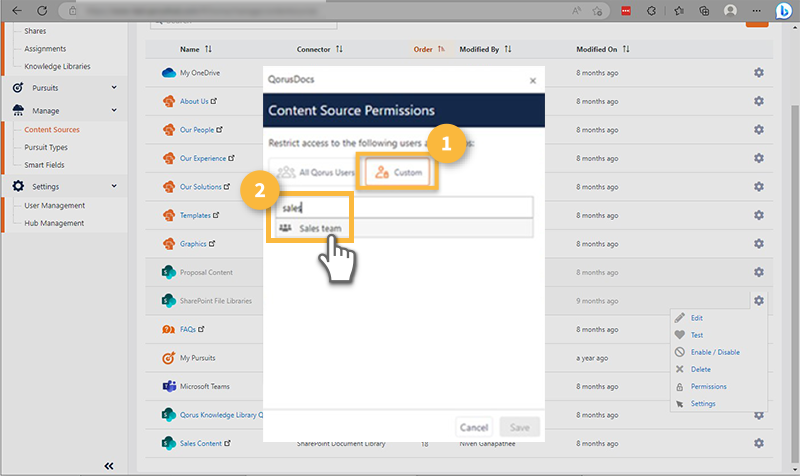The height and width of the screenshot is (476, 800).
Task: Choose Enable / Disable from the context menu
Action: tap(715, 352)
